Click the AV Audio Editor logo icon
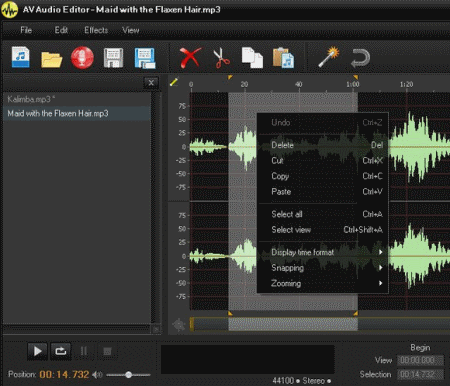 (9, 9)
